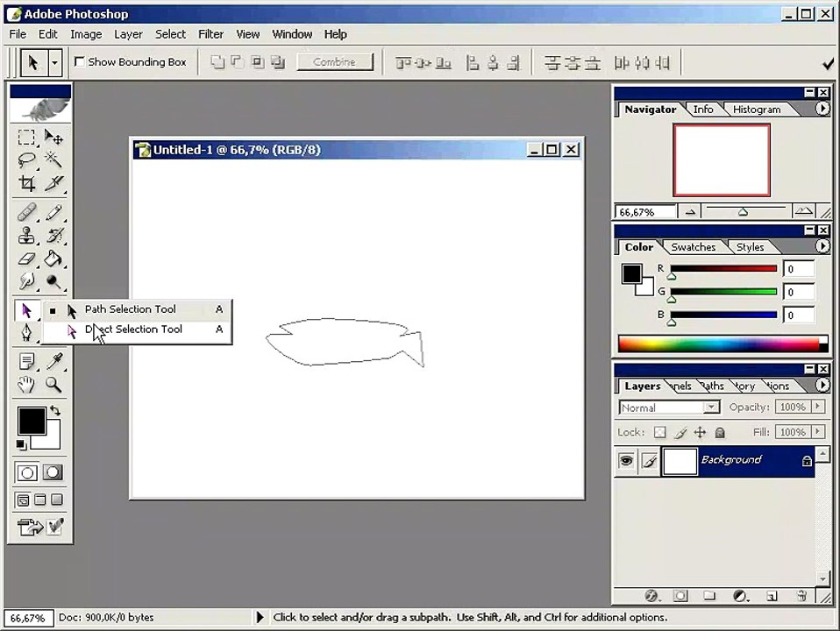Viewport: 840px width, 631px height.
Task: Open the Normal blend mode dropdown
Action: tap(711, 408)
